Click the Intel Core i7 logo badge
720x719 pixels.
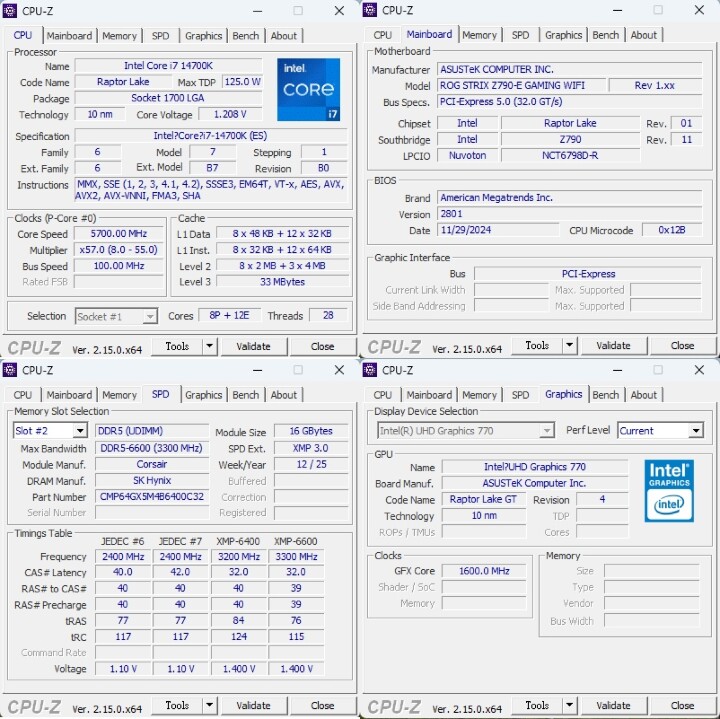[308, 90]
